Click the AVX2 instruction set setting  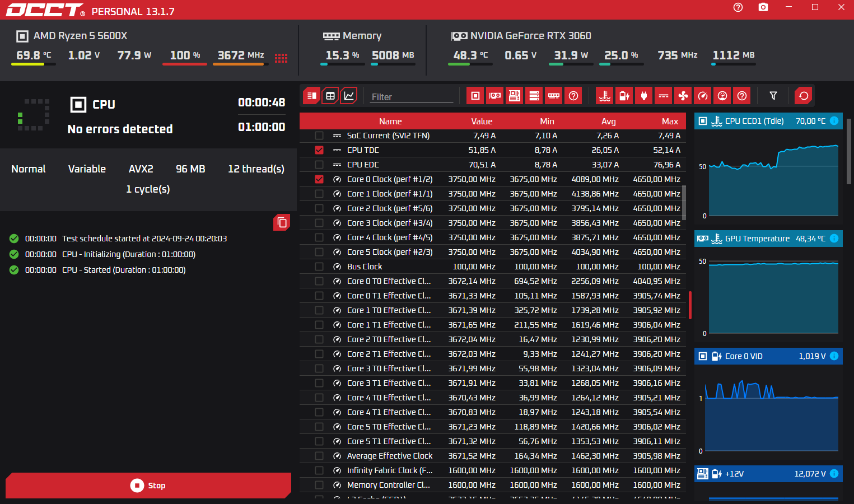(141, 169)
